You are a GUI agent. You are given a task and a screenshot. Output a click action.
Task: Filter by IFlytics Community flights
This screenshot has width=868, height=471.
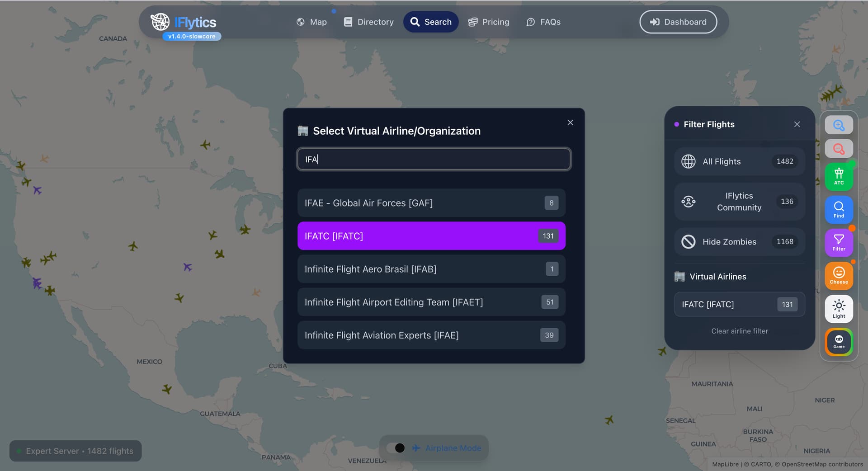click(740, 202)
